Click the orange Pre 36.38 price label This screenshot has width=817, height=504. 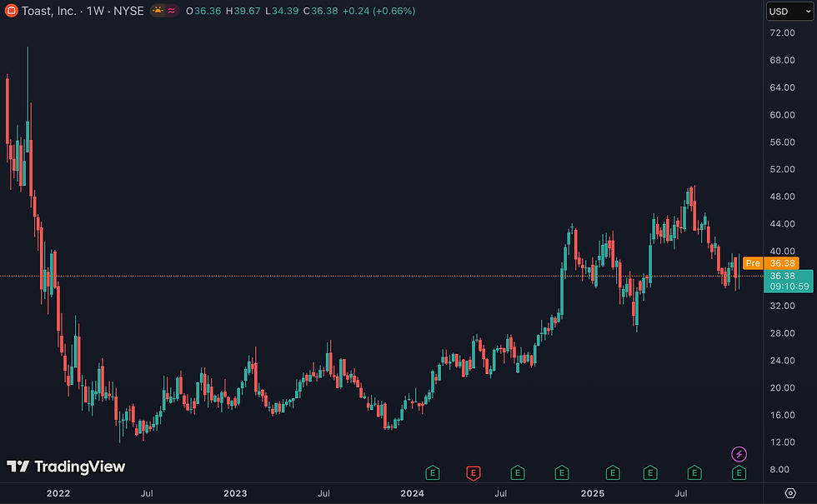771,263
